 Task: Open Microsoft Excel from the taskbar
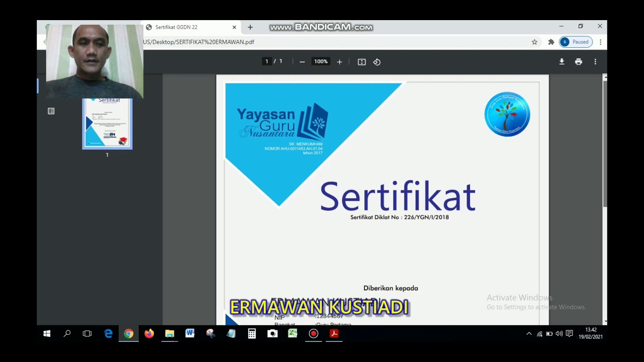pyautogui.click(x=292, y=333)
